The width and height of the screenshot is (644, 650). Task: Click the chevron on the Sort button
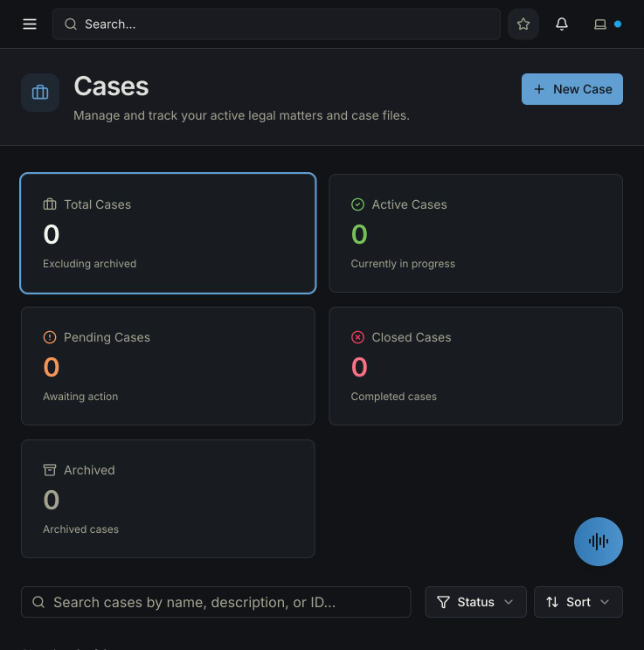point(605,602)
